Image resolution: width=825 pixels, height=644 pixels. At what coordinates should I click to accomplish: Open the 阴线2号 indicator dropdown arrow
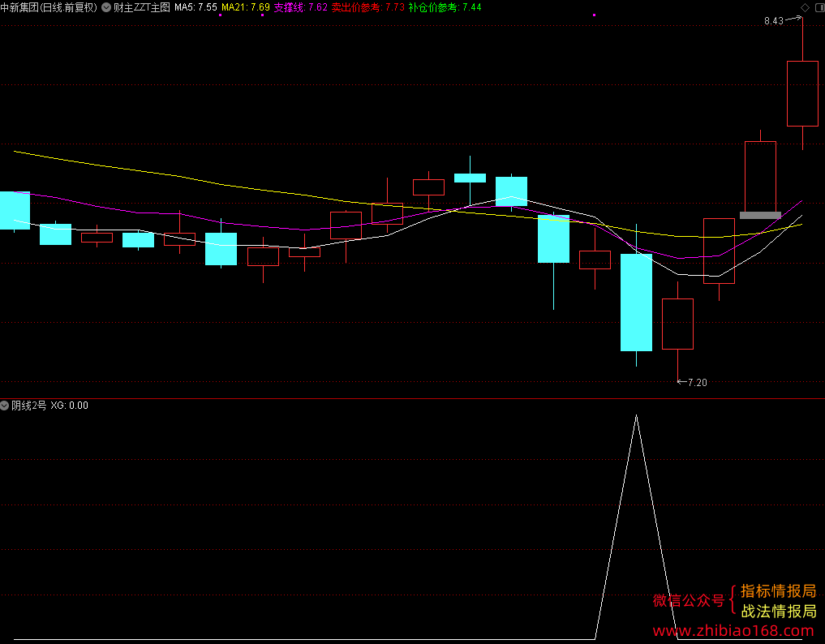click(x=5, y=405)
